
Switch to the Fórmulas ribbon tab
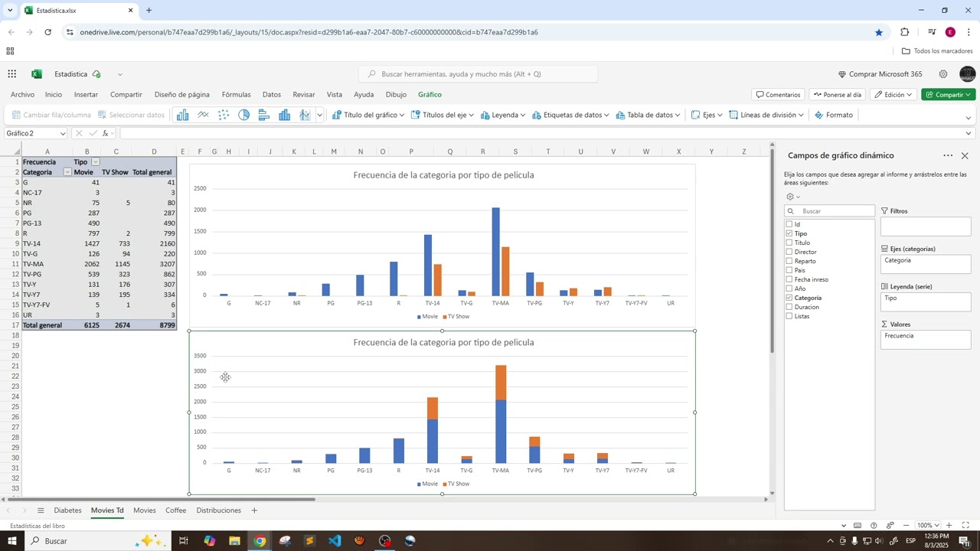coord(237,95)
